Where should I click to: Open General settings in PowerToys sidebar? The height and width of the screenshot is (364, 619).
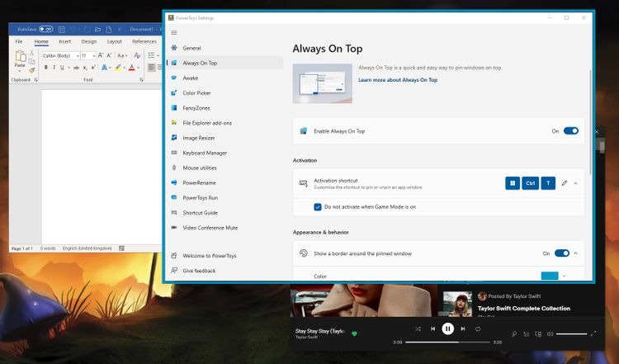[225, 48]
